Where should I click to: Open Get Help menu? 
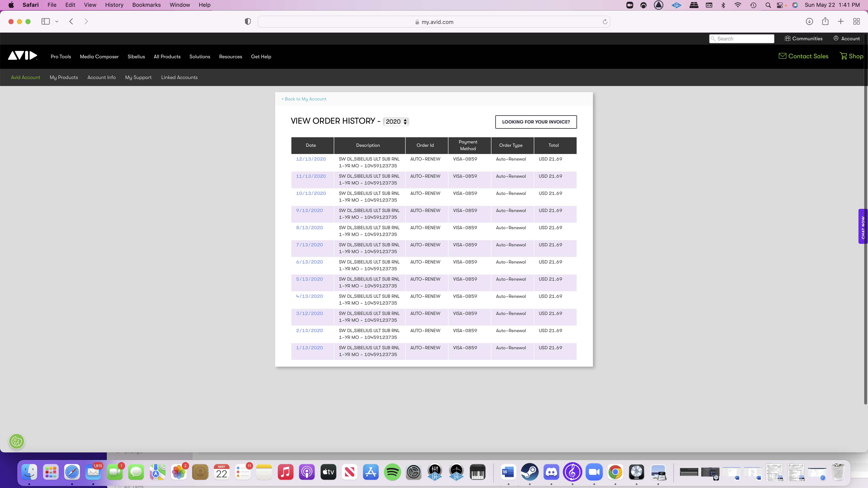click(x=261, y=57)
